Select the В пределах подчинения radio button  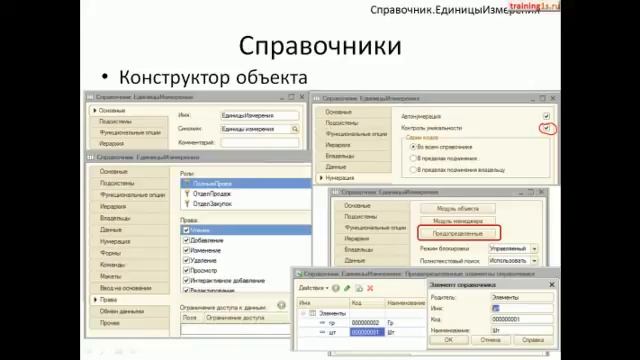[x=413, y=158]
